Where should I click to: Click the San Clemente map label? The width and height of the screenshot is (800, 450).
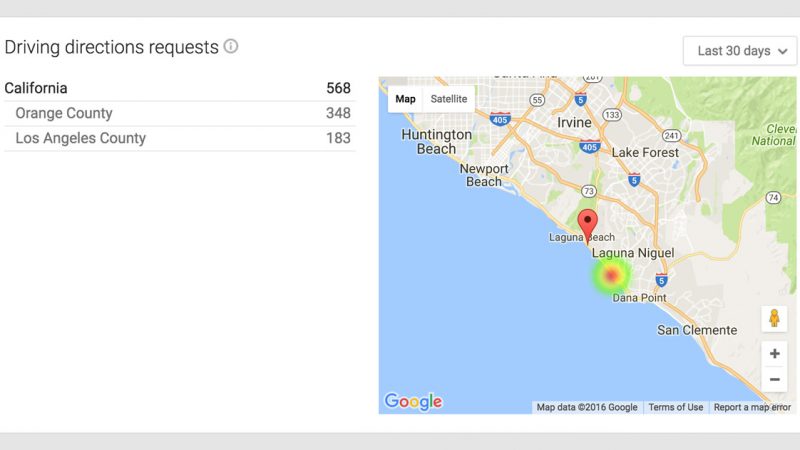click(x=696, y=330)
